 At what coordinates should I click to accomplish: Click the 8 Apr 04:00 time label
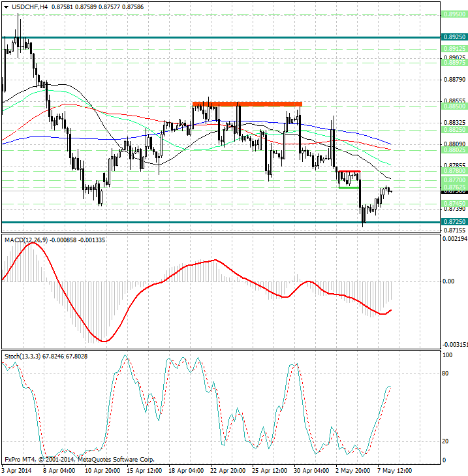point(58,471)
